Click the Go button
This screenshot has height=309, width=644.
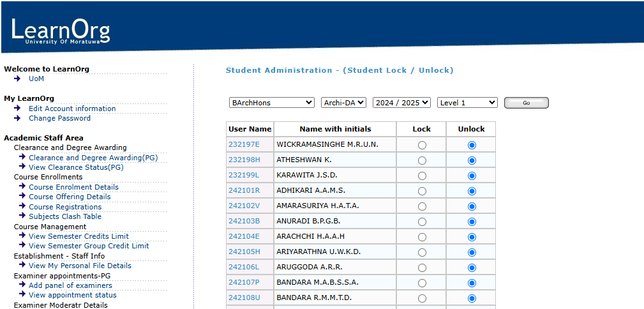pyautogui.click(x=526, y=103)
